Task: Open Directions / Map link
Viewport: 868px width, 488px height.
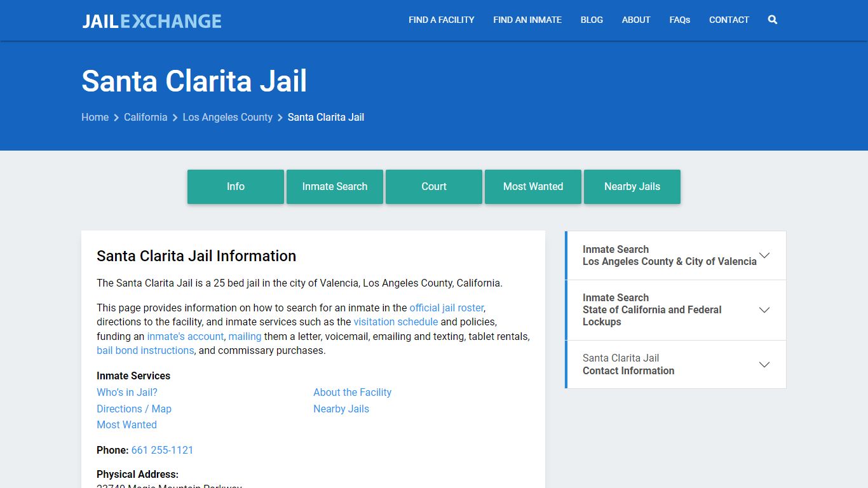Action: [134, 409]
